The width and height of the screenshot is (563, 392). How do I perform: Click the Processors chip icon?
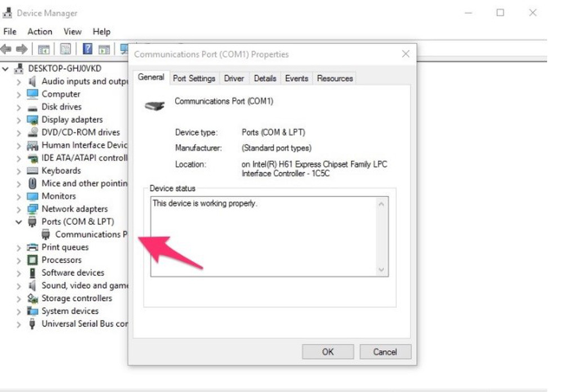tap(33, 260)
